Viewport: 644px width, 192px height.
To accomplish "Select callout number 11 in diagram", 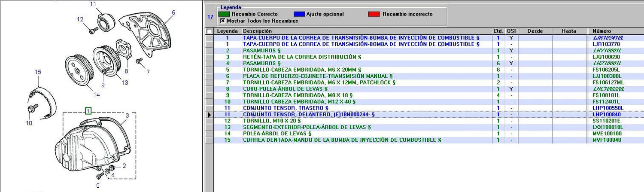I will click(93, 4).
